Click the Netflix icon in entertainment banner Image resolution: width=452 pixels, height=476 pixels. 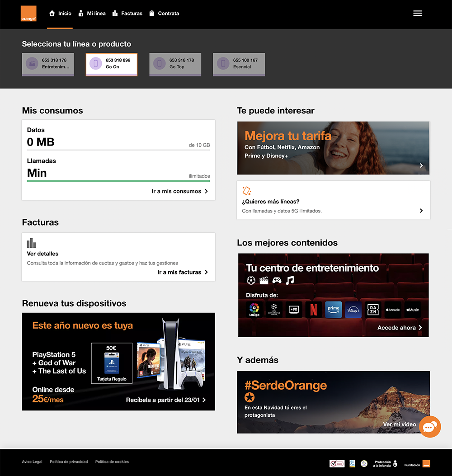point(313,310)
